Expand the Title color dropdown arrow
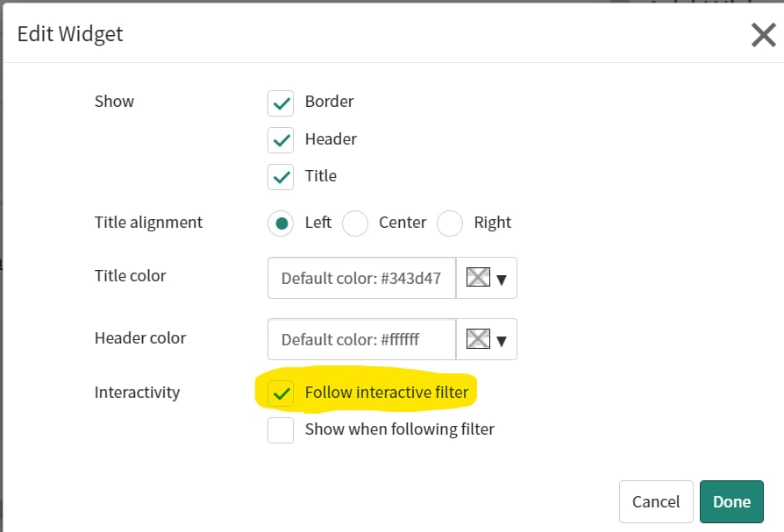Screen dimensions: 784x532 click(x=502, y=280)
